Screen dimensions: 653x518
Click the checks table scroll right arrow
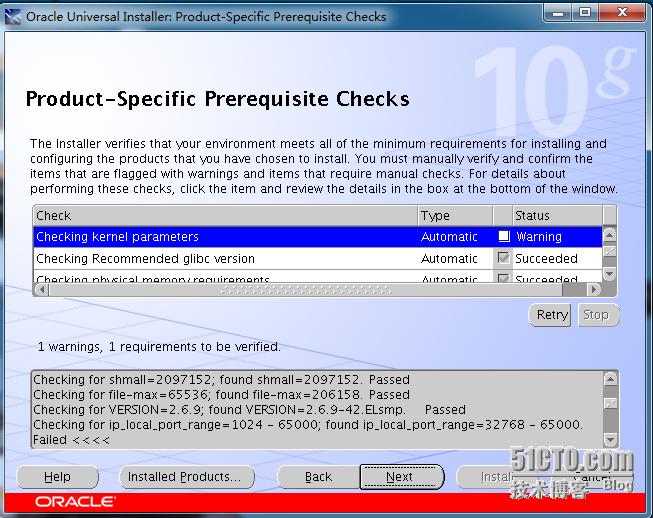[594, 289]
